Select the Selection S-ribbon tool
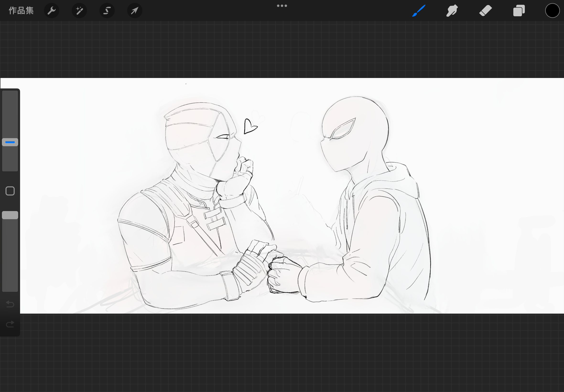Viewport: 564px width, 392px height. pos(107,11)
